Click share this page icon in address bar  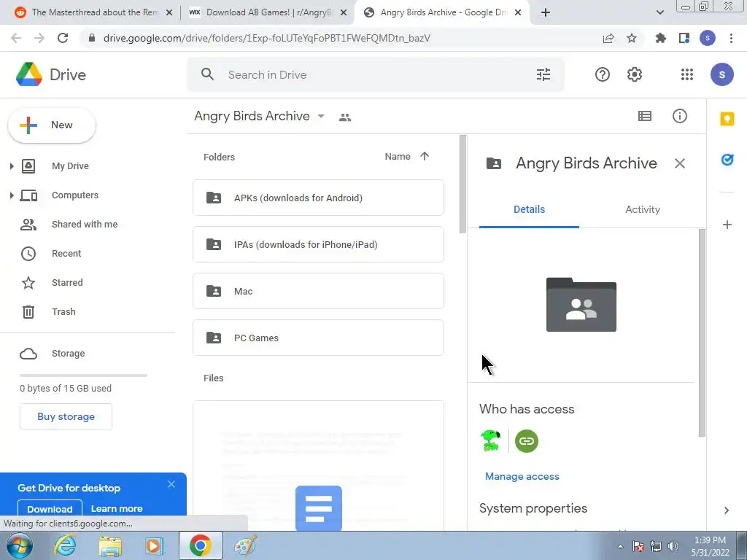click(x=608, y=38)
